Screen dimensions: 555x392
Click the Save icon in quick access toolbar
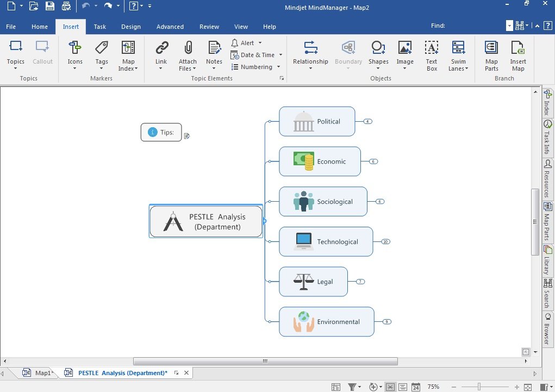50,7
